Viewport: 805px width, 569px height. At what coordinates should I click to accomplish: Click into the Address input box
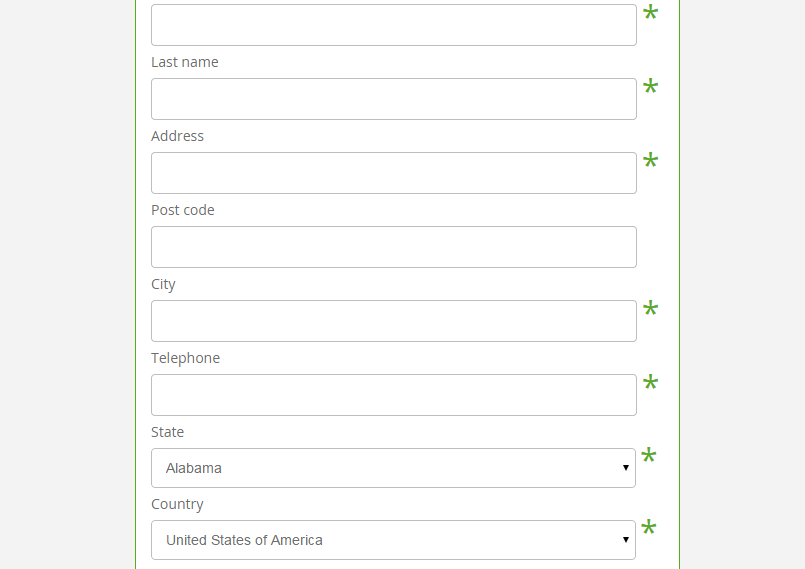point(393,173)
